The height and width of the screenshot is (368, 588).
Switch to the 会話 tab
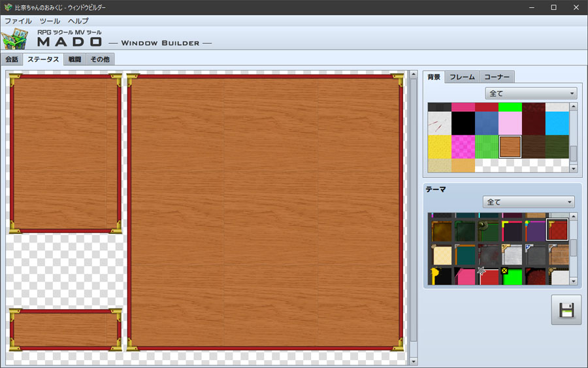coord(12,59)
